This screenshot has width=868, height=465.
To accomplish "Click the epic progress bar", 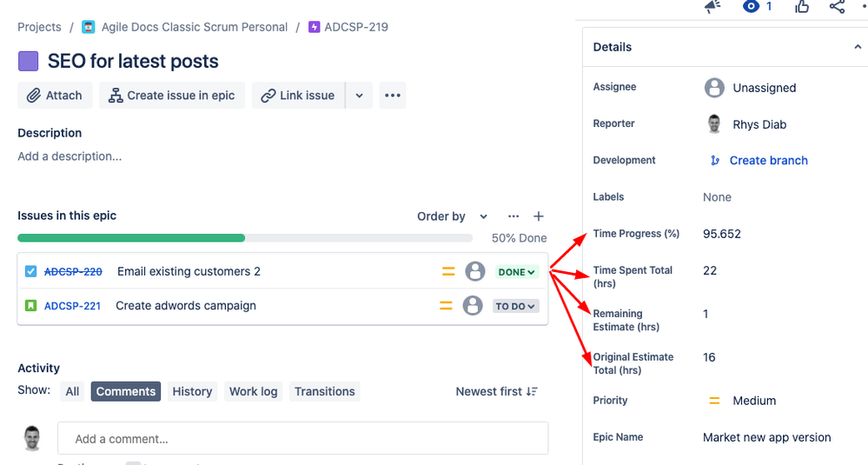I will (245, 238).
